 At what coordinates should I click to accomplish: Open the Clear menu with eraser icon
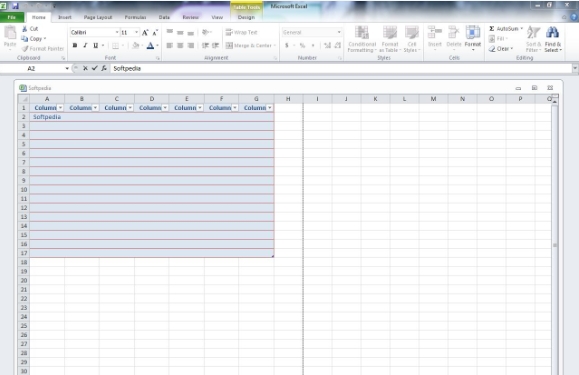tap(501, 49)
